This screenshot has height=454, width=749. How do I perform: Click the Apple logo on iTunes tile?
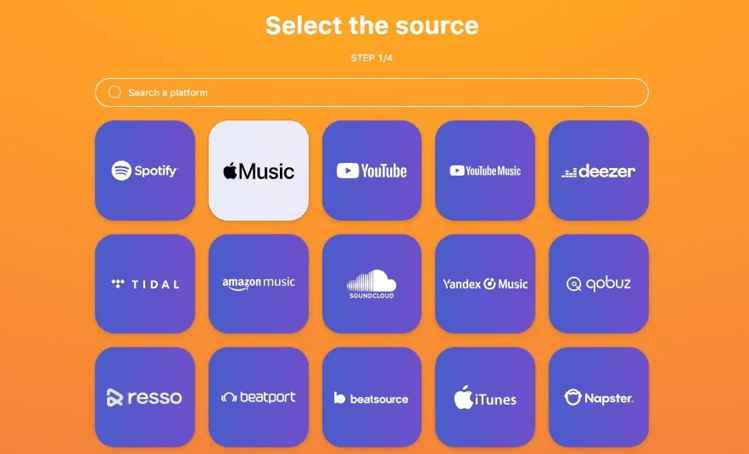463,397
